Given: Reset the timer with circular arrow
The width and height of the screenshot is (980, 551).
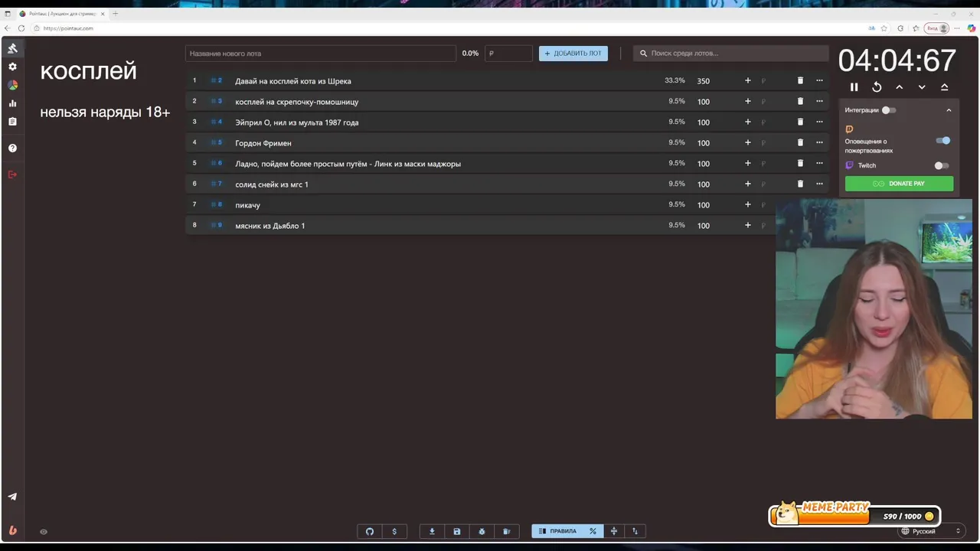Looking at the screenshot, I should (x=877, y=87).
